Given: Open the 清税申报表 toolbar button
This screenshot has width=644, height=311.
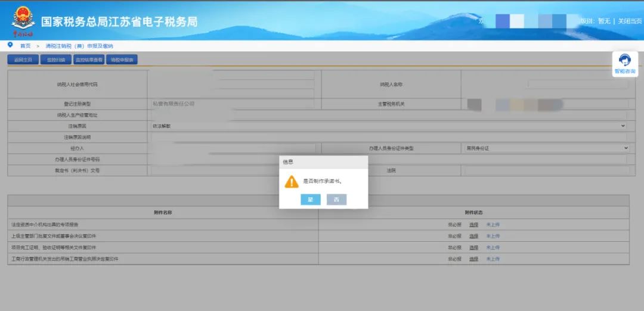Looking at the screenshot, I should coord(123,60).
